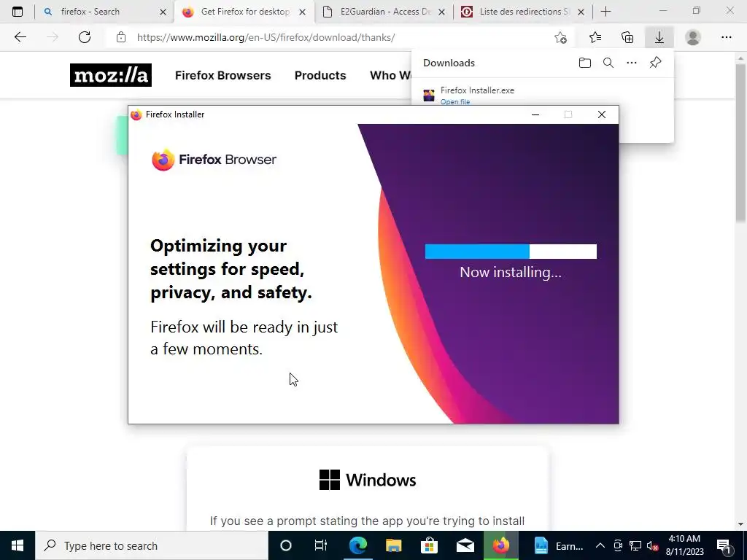Screen dimensions: 747x560
Task: Search downloads with the magnifier icon
Action: click(x=608, y=63)
